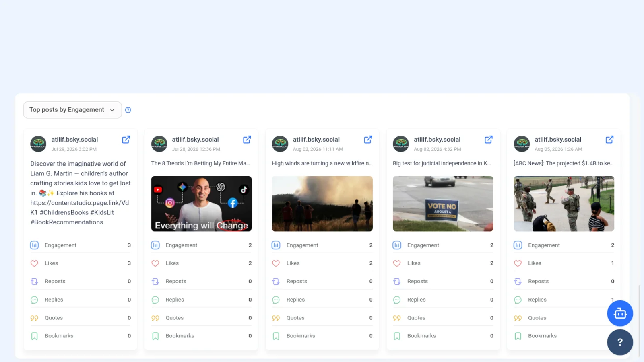Screen dimensions: 644x362
Task: Click the avatar on the Jul 29 post
Action: (38, 144)
